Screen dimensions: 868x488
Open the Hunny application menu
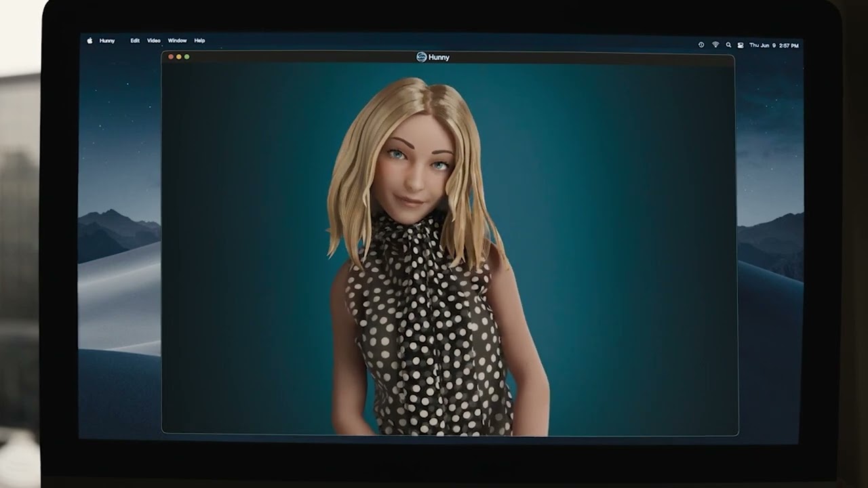click(x=107, y=41)
